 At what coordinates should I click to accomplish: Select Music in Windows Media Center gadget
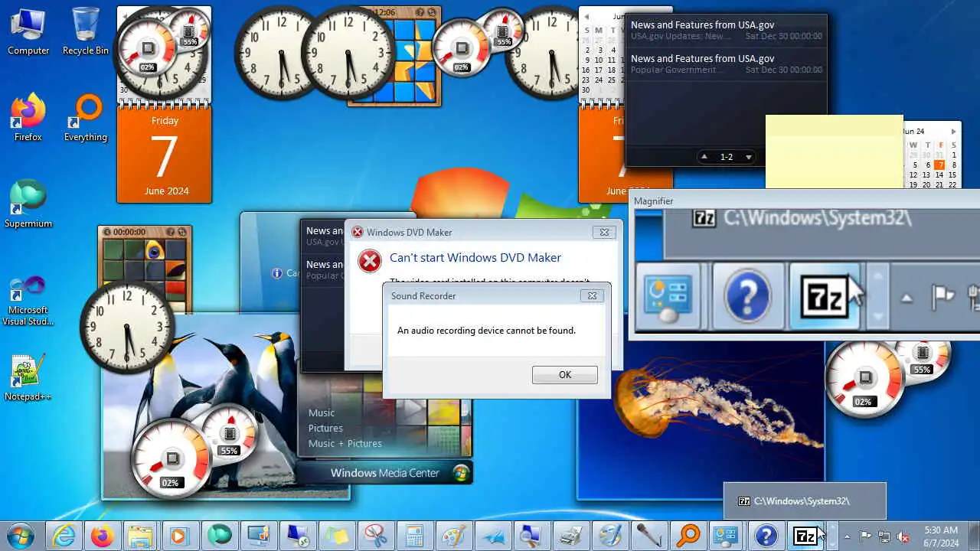[x=322, y=412]
